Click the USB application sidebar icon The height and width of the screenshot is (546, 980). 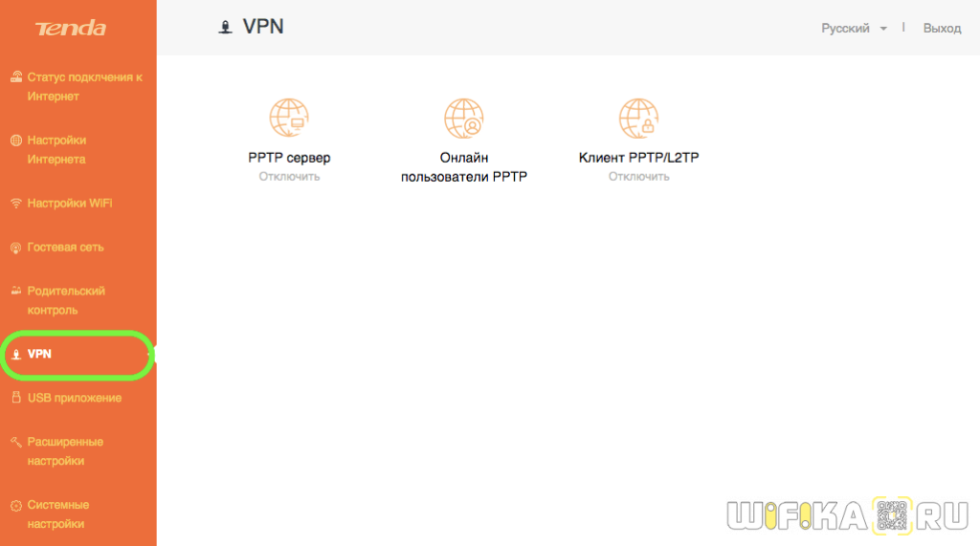(15, 398)
